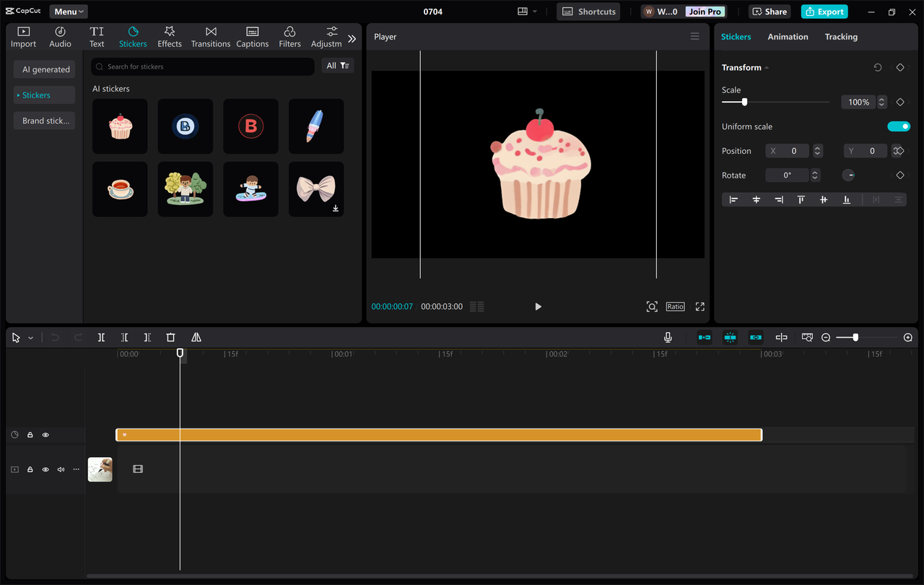Select the Split tool in the timeline toolbar

click(x=101, y=337)
